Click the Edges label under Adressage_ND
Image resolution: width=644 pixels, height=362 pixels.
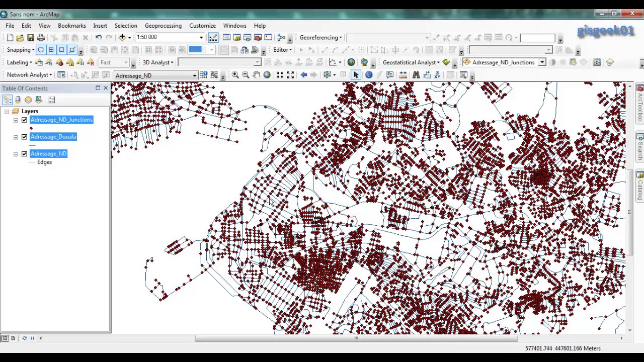(44, 162)
